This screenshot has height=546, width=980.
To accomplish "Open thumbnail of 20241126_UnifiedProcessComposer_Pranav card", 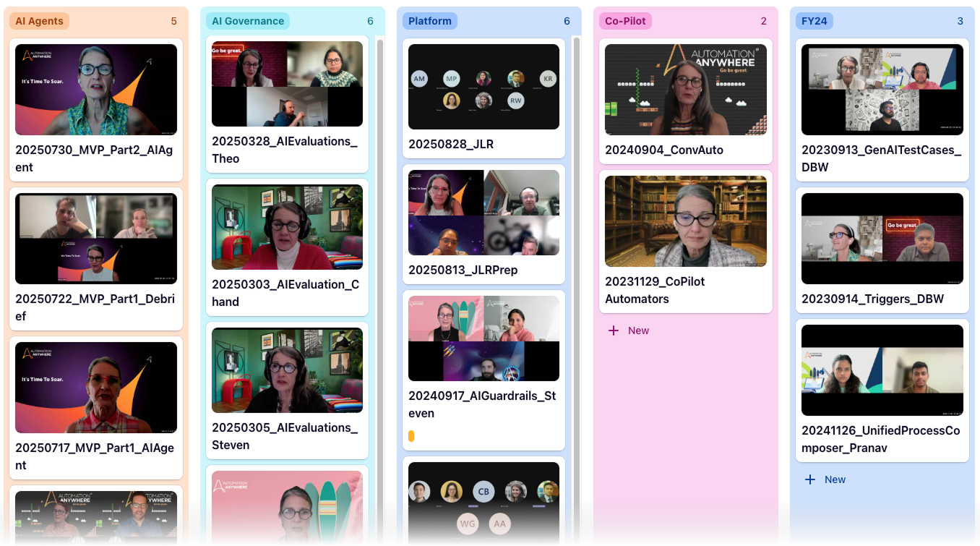I will click(x=882, y=370).
